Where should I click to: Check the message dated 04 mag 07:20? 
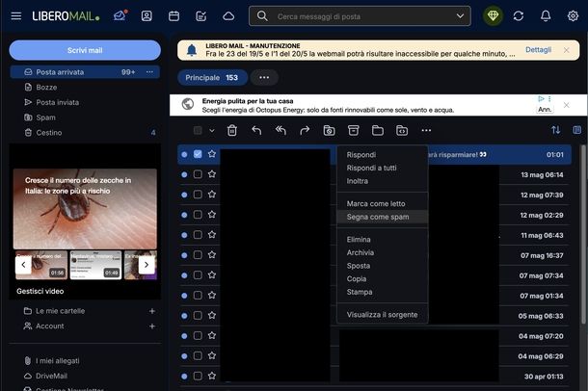[198, 336]
